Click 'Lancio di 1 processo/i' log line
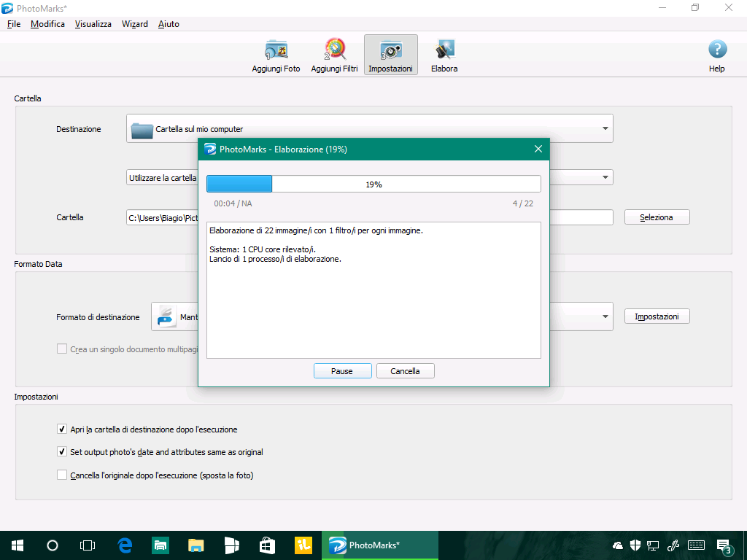The height and width of the screenshot is (560, 747). (275, 259)
